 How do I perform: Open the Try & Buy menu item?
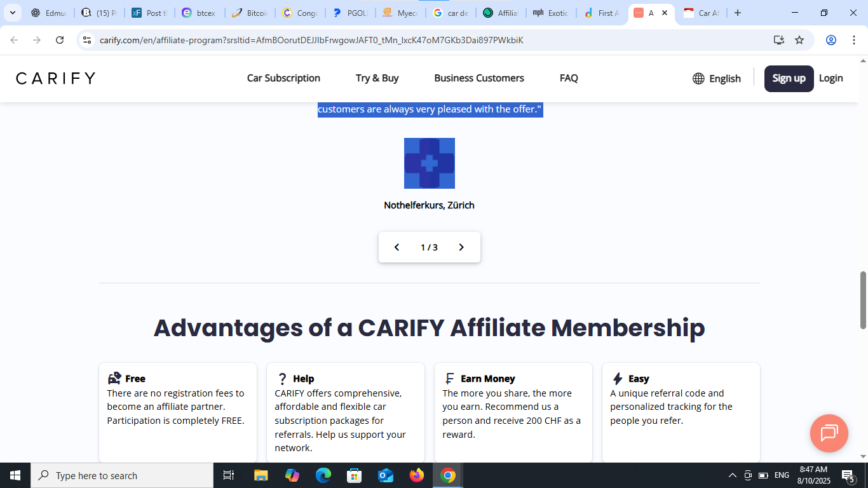tap(377, 78)
